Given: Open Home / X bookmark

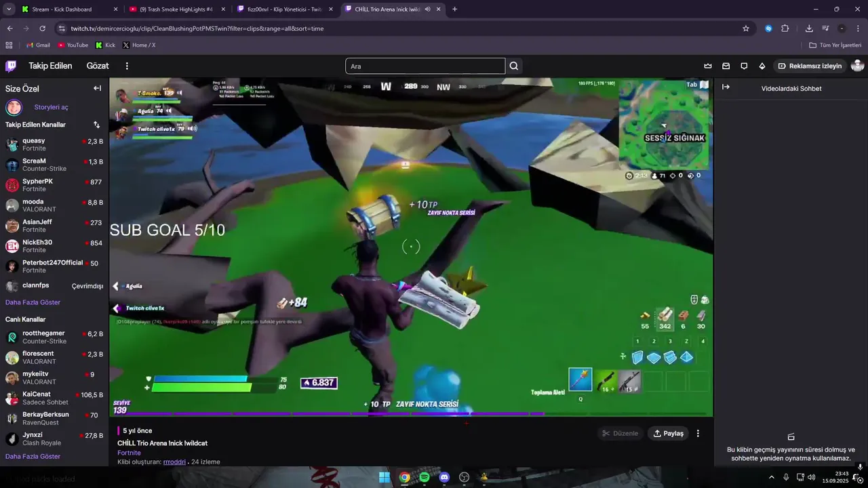Looking at the screenshot, I should 139,45.
